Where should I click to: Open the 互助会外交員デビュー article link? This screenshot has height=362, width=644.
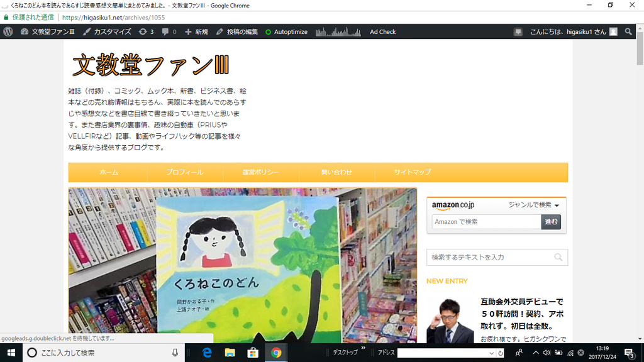click(522, 314)
